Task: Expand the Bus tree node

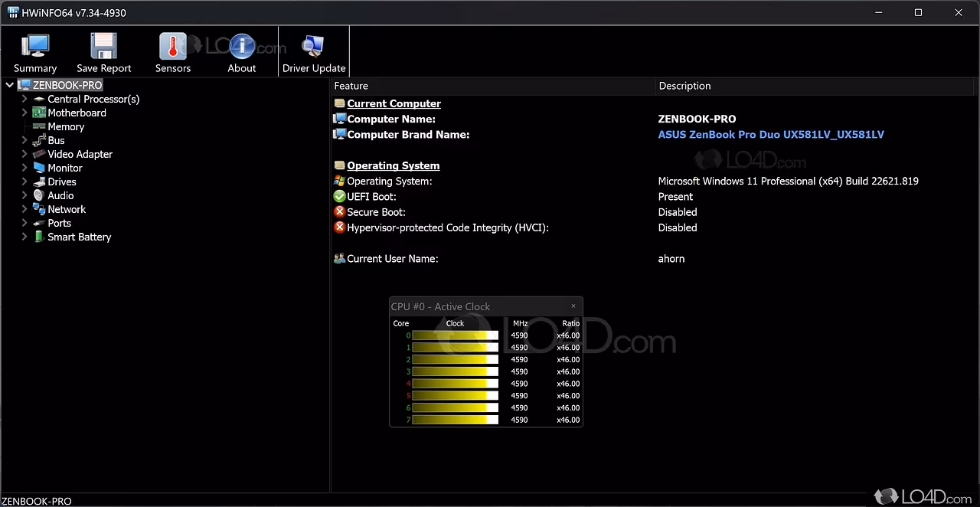Action: click(x=24, y=140)
